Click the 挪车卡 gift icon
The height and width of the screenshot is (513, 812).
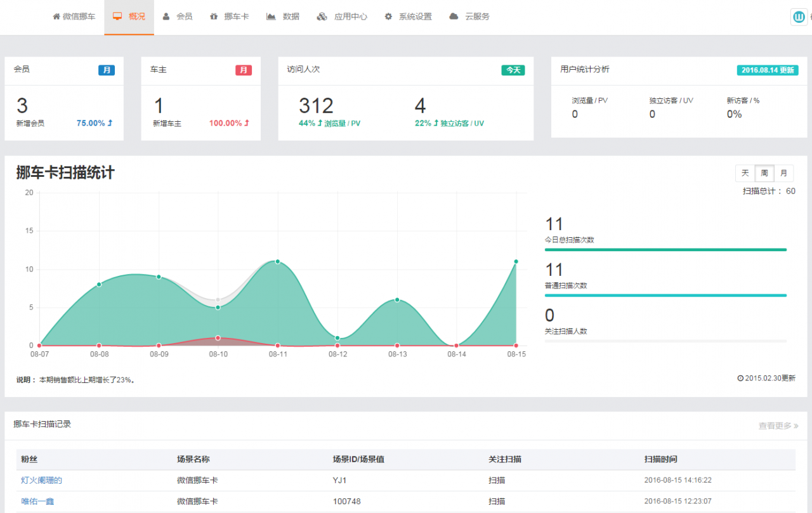[x=214, y=16]
